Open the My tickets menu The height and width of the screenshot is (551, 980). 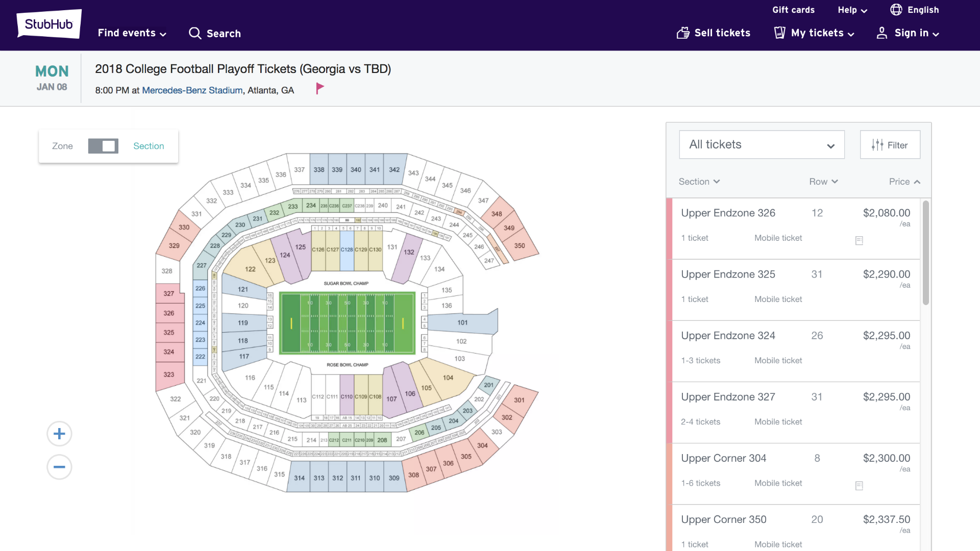point(814,33)
